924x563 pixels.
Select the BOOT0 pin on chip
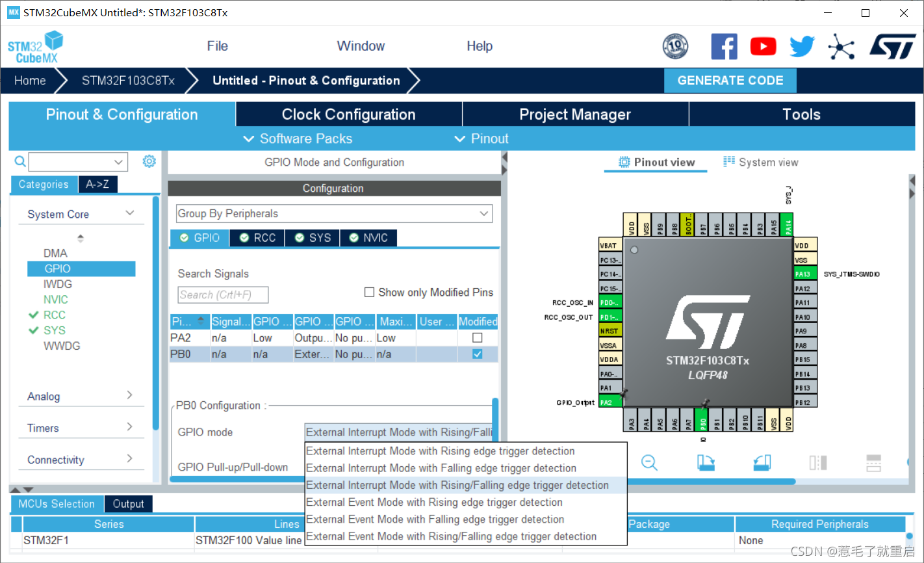pos(688,225)
